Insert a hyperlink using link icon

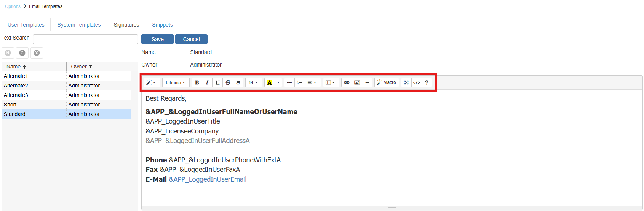(x=347, y=82)
